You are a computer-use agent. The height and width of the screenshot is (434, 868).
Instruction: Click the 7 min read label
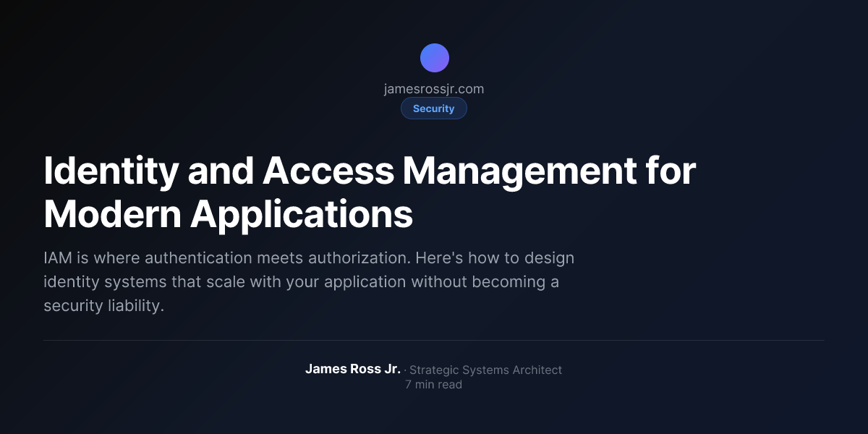tap(434, 385)
